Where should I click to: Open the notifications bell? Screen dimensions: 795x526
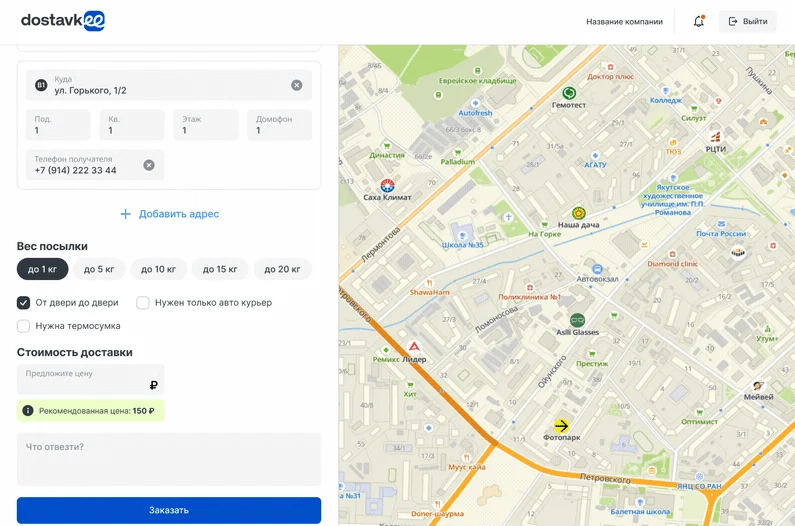tap(699, 21)
